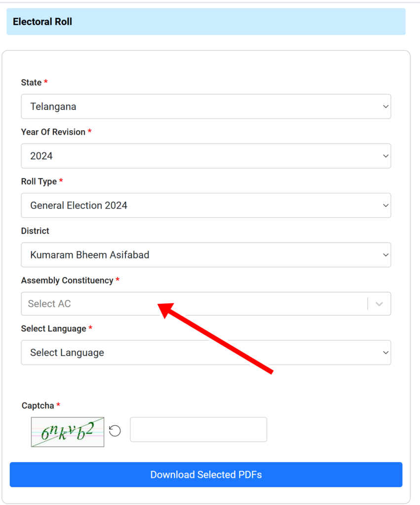Open district list showing Kumaram Bheem Asifabad
Screen dimensions: 420x505
point(206,255)
